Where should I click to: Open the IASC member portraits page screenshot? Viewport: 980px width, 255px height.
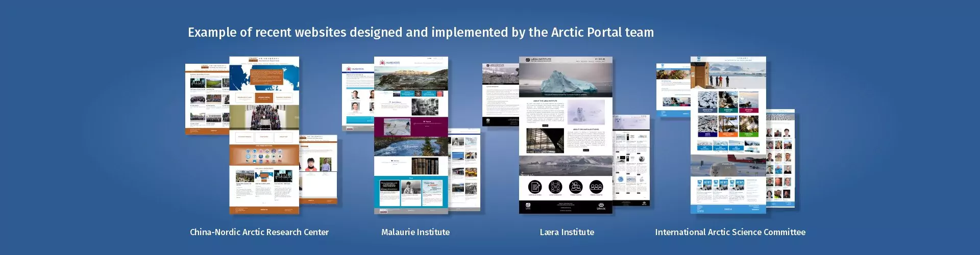tap(780, 158)
